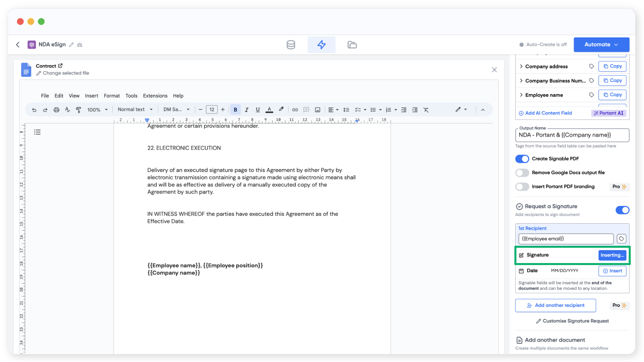Open the output folder icon in header
Image resolution: width=644 pixels, height=362 pixels.
(352, 45)
